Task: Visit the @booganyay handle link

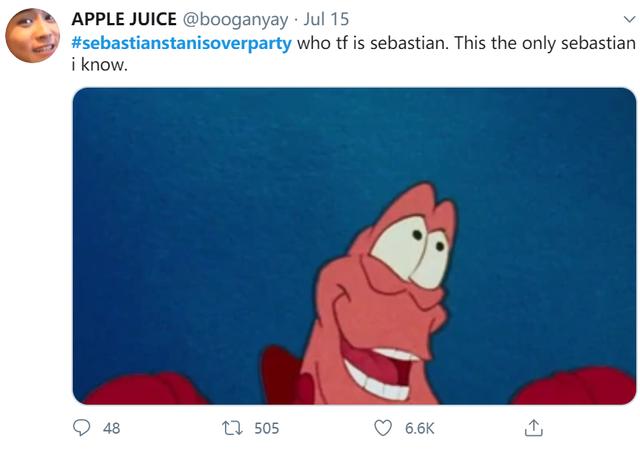Action: 235,20
